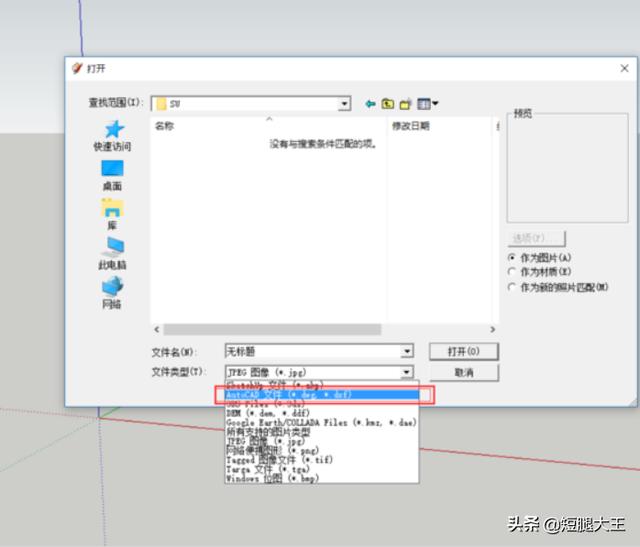Click the greyed 选项 options button
Viewport: 640px width, 547px height.
point(537,238)
